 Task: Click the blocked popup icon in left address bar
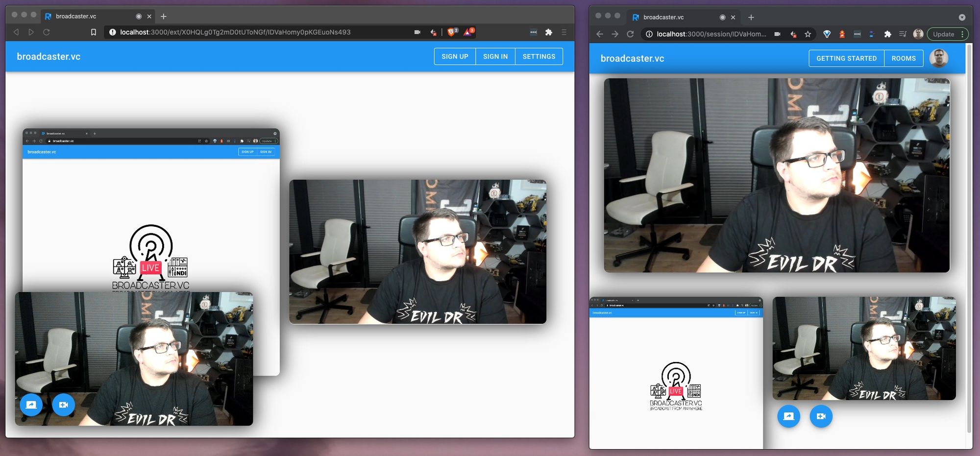[433, 32]
